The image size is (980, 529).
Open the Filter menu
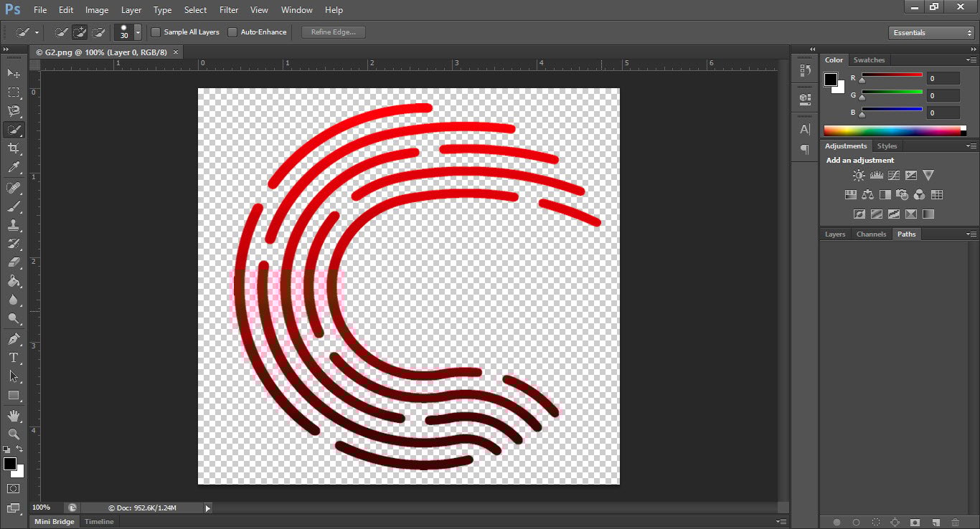pos(229,10)
